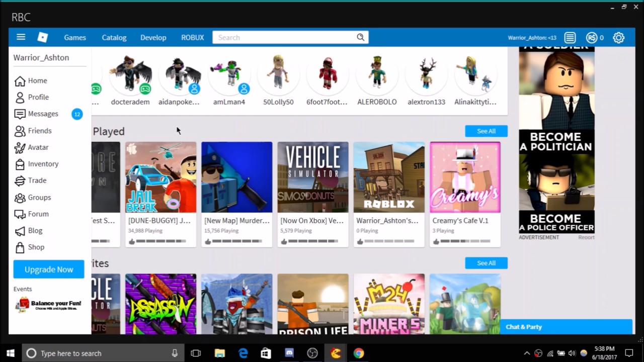Open the Miner's Haven favorite thumbnail

point(389,304)
